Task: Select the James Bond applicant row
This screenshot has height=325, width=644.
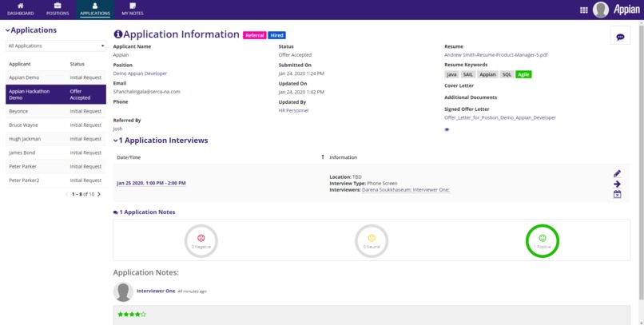Action: pyautogui.click(x=56, y=153)
